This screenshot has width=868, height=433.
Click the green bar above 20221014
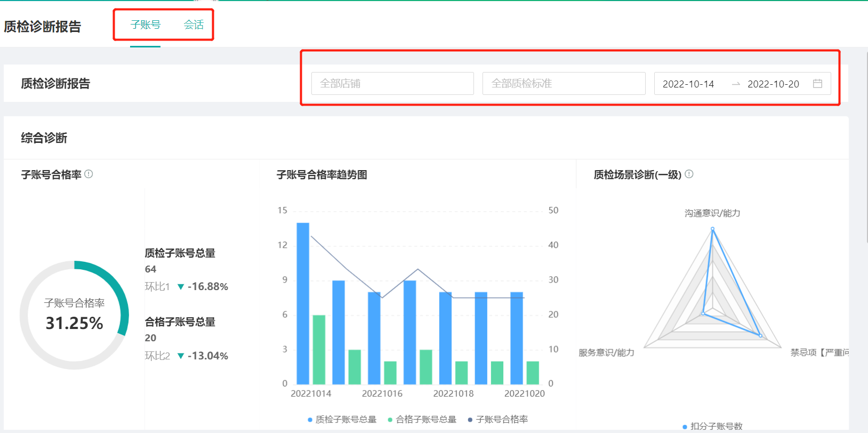click(x=319, y=350)
